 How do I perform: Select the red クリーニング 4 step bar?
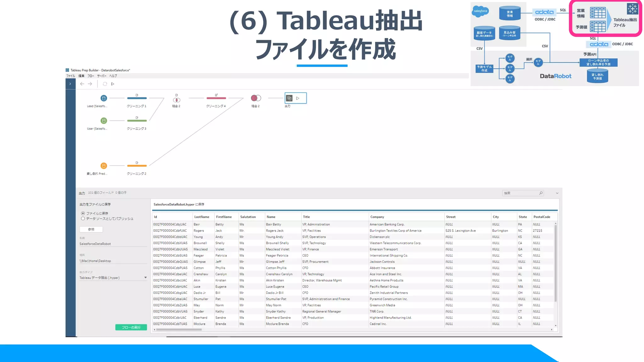point(216,98)
